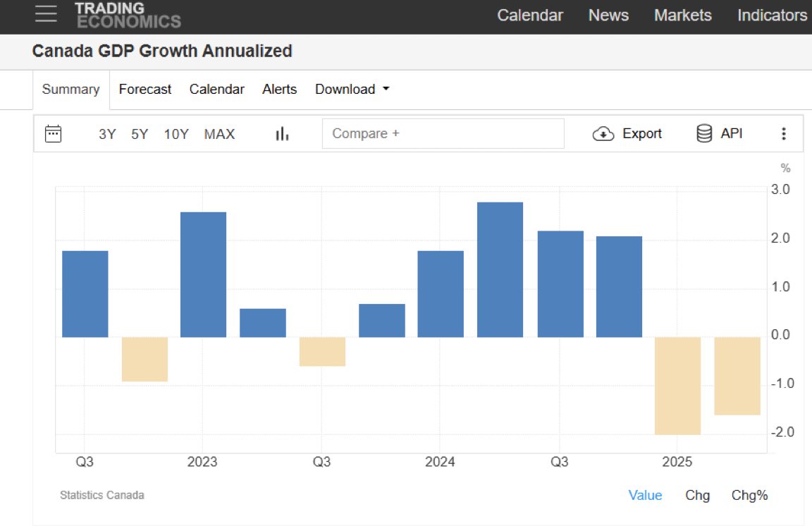
Task: Click the 2023 Q1 blue bar
Action: [x=203, y=275]
